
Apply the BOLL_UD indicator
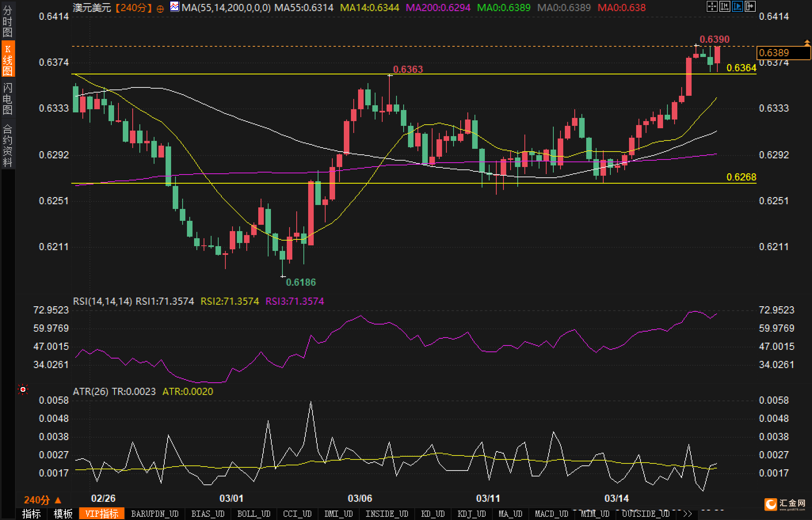click(254, 514)
